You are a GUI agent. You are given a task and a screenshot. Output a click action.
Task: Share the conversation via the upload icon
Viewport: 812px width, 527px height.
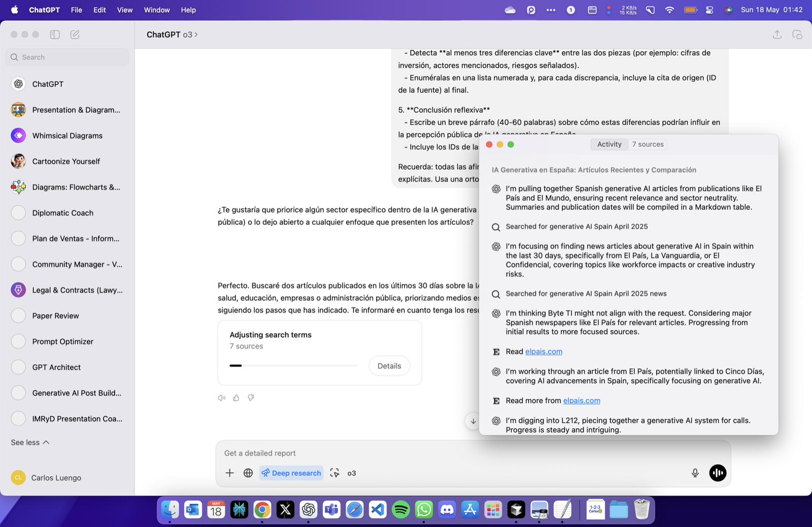click(x=776, y=34)
